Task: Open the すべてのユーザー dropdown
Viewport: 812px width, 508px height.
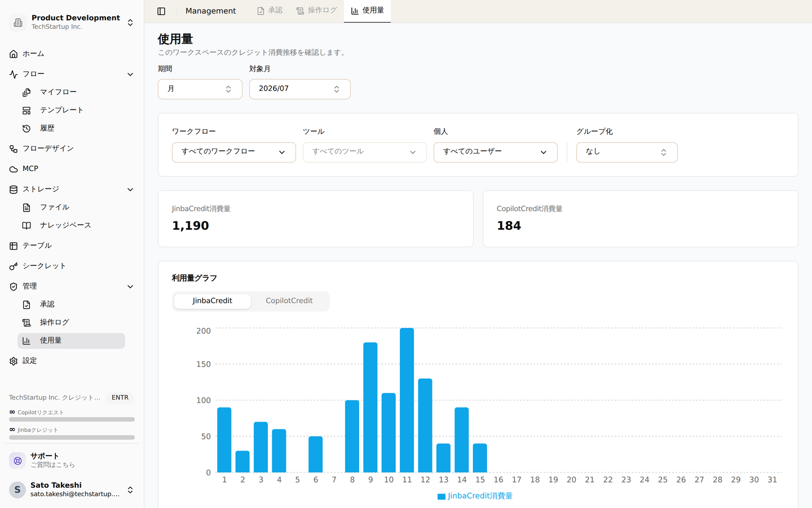Action: [x=496, y=152]
